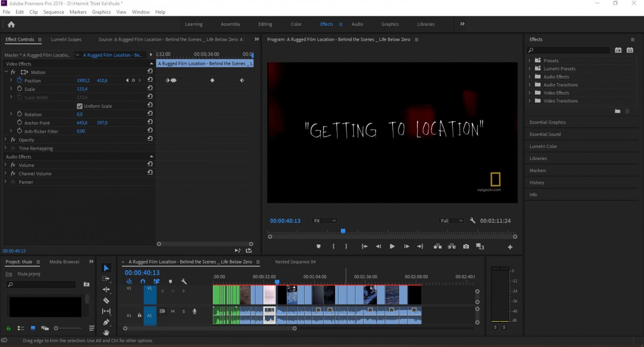Click the new custom bin folder icon
This screenshot has height=347, width=644.
(617, 111)
